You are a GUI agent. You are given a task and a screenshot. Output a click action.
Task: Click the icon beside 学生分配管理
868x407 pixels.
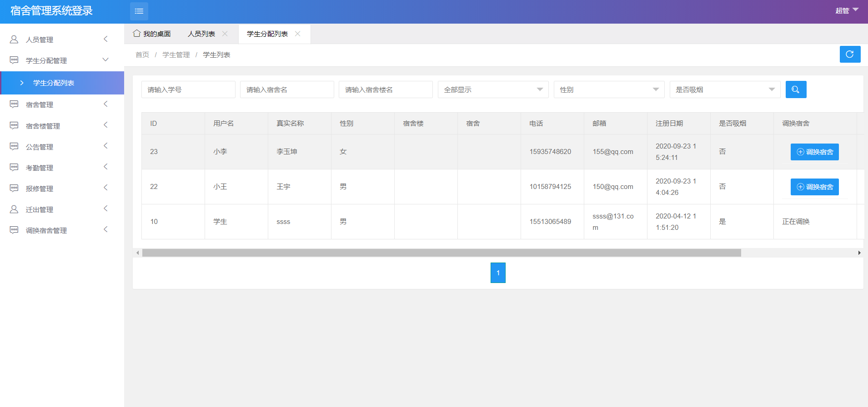[14, 60]
